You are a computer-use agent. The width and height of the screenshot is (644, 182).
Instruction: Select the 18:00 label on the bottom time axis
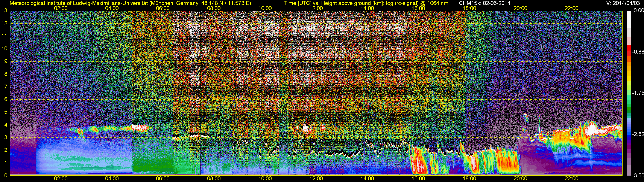[469, 179]
